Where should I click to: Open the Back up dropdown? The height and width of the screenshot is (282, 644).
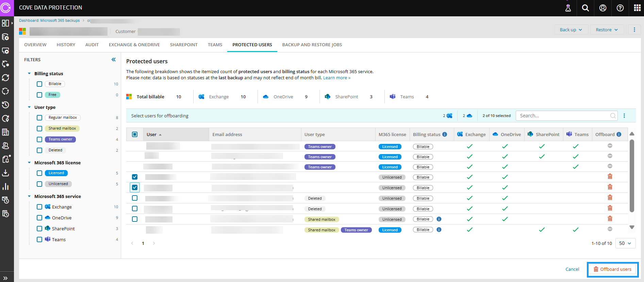point(571,30)
